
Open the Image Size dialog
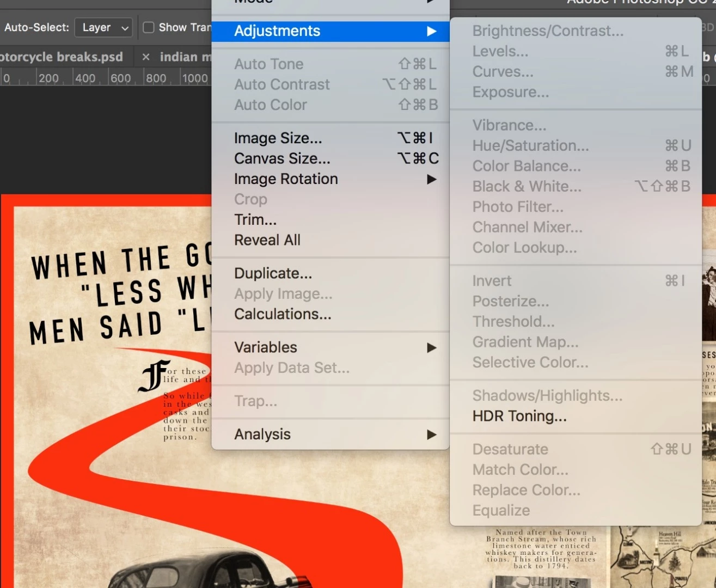coord(331,138)
